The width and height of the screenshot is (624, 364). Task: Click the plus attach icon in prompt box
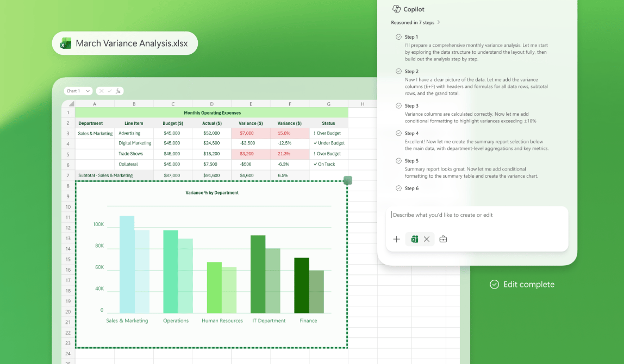(x=396, y=239)
